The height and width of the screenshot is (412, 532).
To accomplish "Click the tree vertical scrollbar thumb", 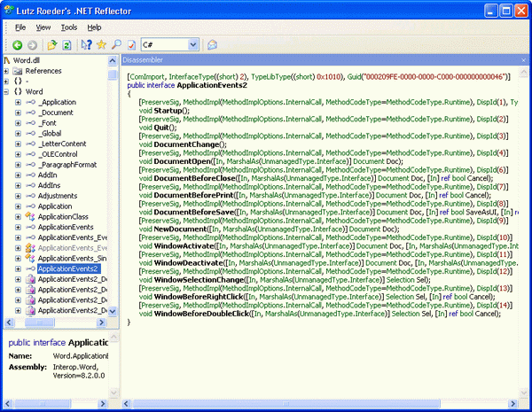I will [x=113, y=74].
